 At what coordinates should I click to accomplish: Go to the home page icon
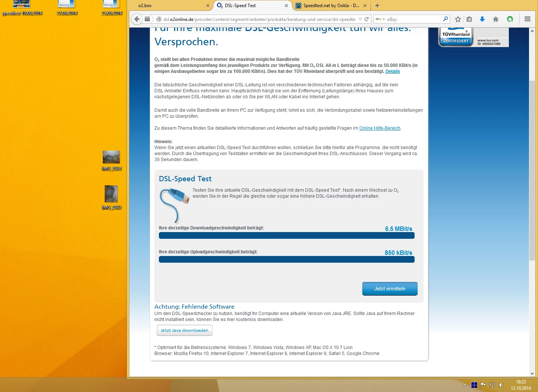pos(496,19)
